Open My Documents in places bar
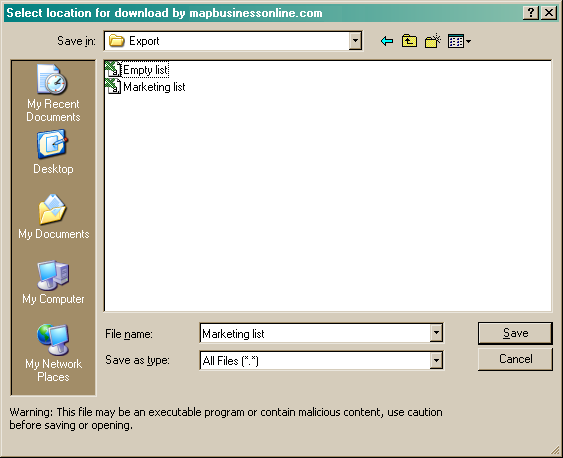 click(x=53, y=217)
